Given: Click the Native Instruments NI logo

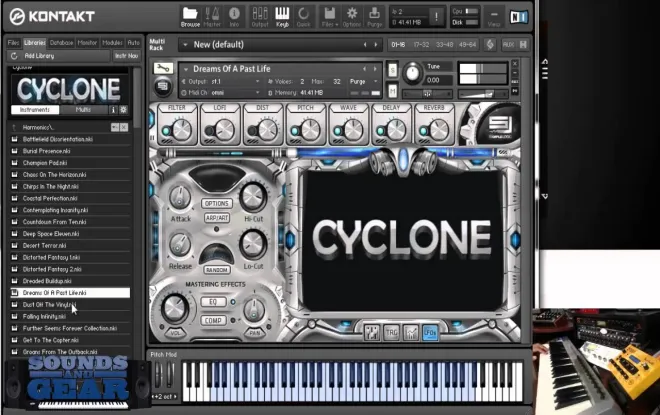Looking at the screenshot, I should point(519,17).
